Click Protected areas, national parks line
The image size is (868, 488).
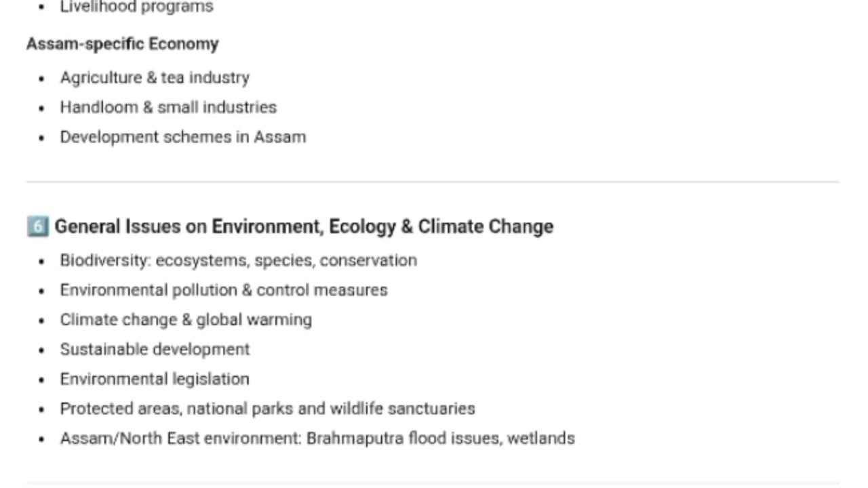click(267, 409)
